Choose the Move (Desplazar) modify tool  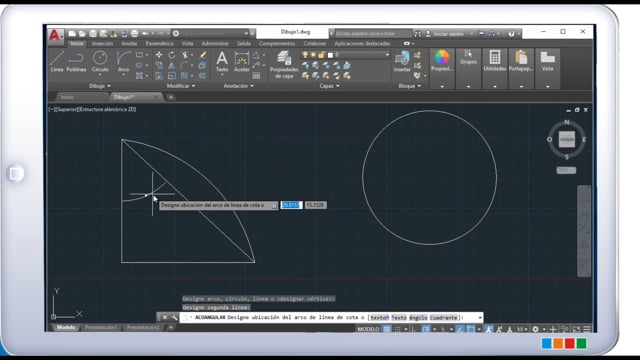pyautogui.click(x=159, y=55)
